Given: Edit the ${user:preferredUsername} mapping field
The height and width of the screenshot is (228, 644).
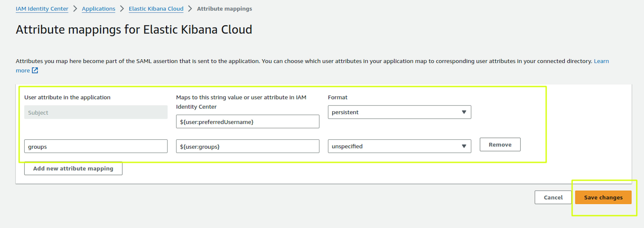Looking at the screenshot, I should [248, 121].
